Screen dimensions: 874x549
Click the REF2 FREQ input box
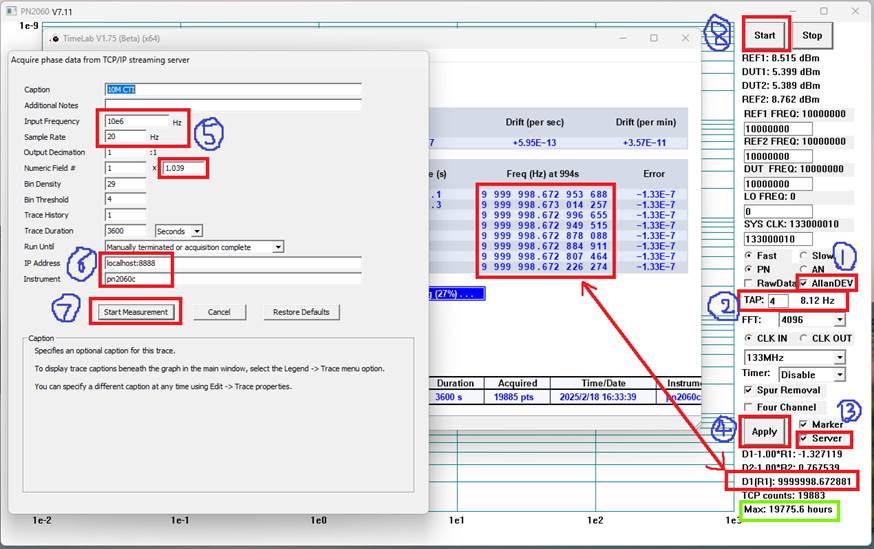click(x=778, y=157)
